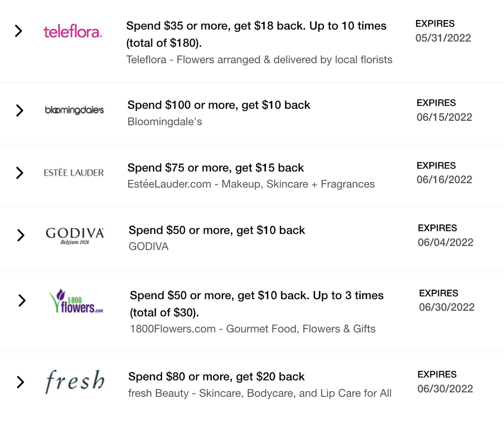Select the GODIVA merchant name text
Image resolution: width=504 pixels, height=422 pixels.
coord(148,246)
